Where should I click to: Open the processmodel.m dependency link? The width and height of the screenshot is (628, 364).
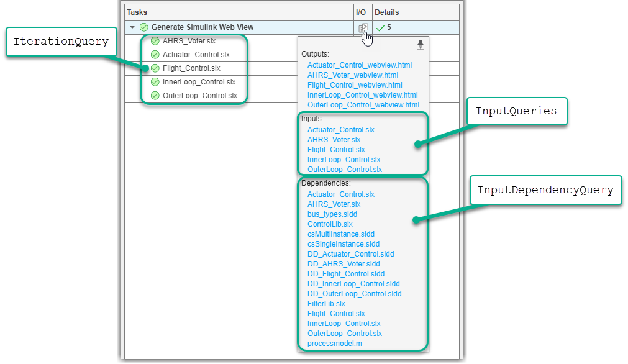point(334,343)
